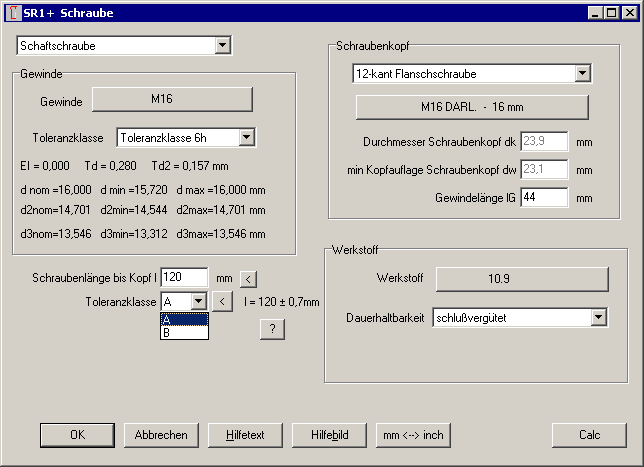The height and width of the screenshot is (467, 644).
Task: Confirm the dialog with OK
Action: (77, 435)
